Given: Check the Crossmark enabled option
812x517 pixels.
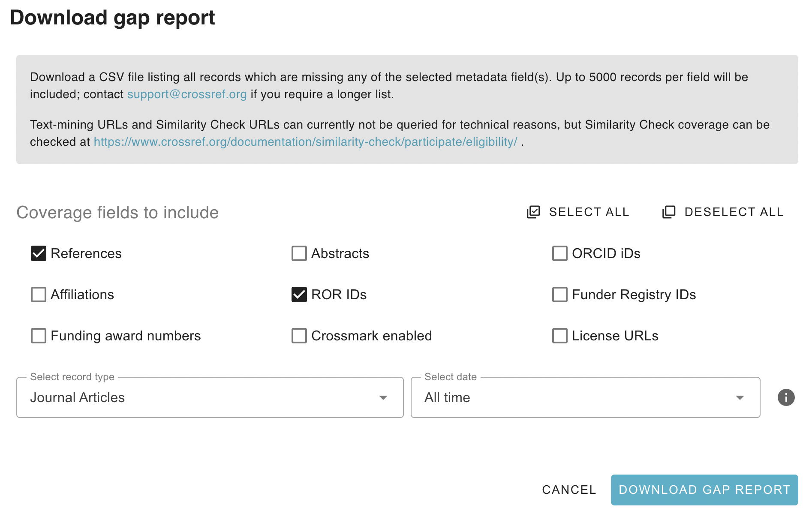Looking at the screenshot, I should [x=299, y=336].
